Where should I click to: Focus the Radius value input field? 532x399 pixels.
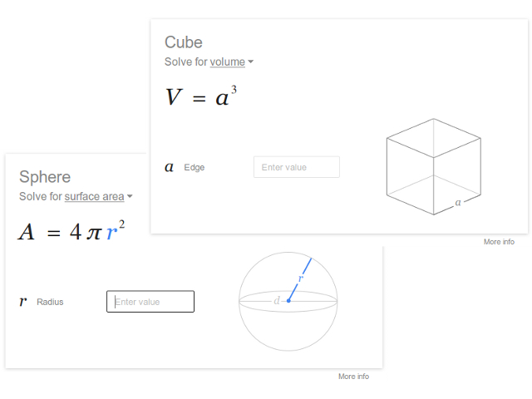point(150,301)
